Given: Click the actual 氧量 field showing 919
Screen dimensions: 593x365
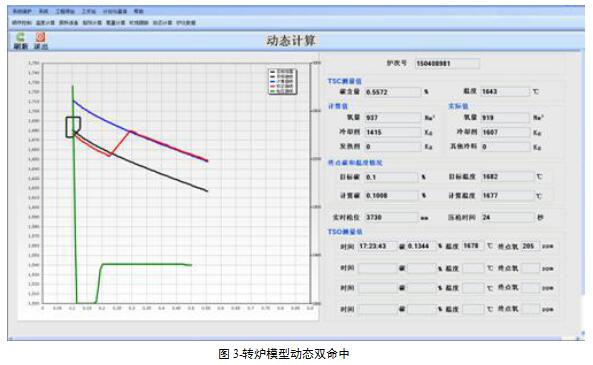Looking at the screenshot, I should point(505,118).
